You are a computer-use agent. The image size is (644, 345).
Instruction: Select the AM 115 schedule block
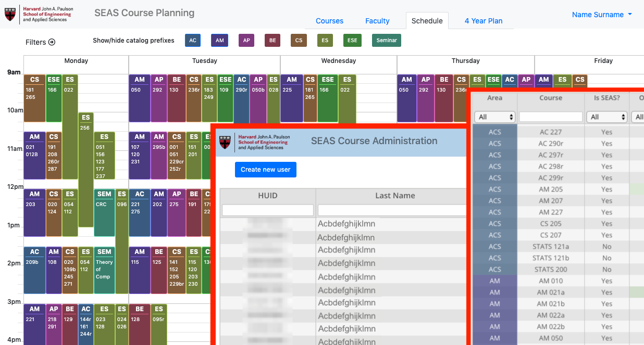140,270
